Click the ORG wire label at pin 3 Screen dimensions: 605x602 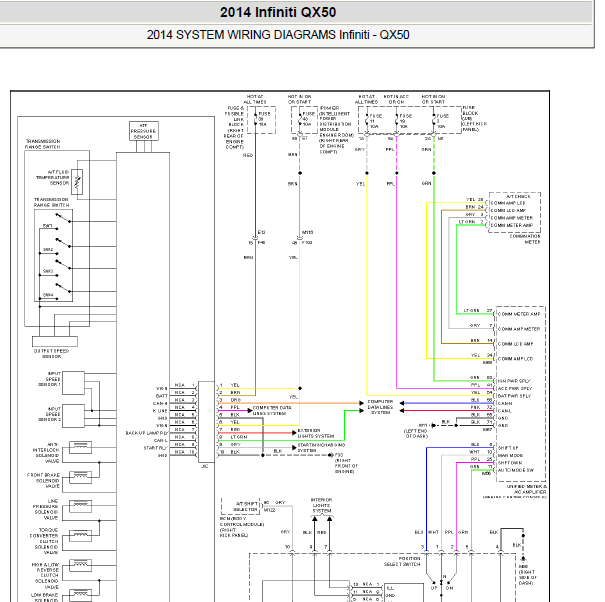coord(235,400)
